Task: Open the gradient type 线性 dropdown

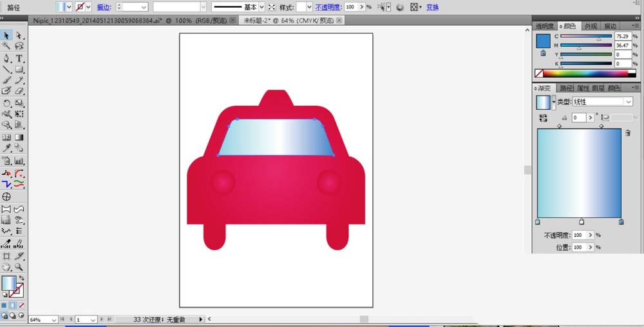Action: pos(603,102)
